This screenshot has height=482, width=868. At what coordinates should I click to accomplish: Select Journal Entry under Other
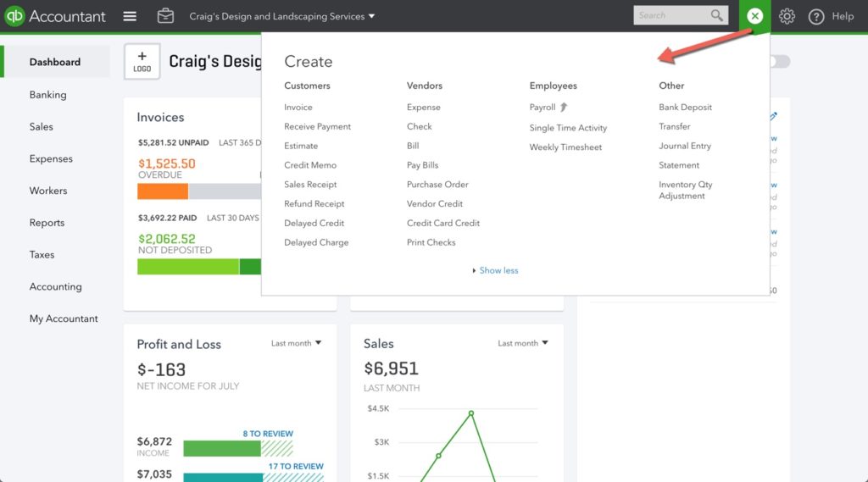685,146
